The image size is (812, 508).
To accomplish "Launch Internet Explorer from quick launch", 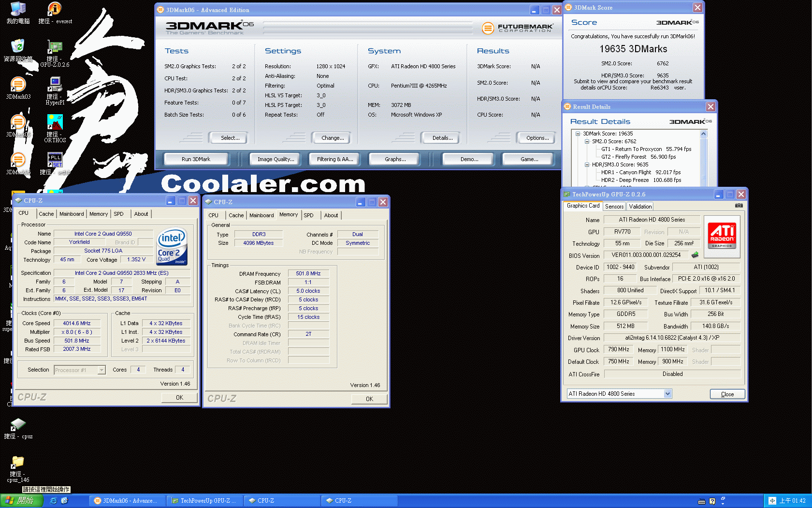I will click(x=53, y=501).
